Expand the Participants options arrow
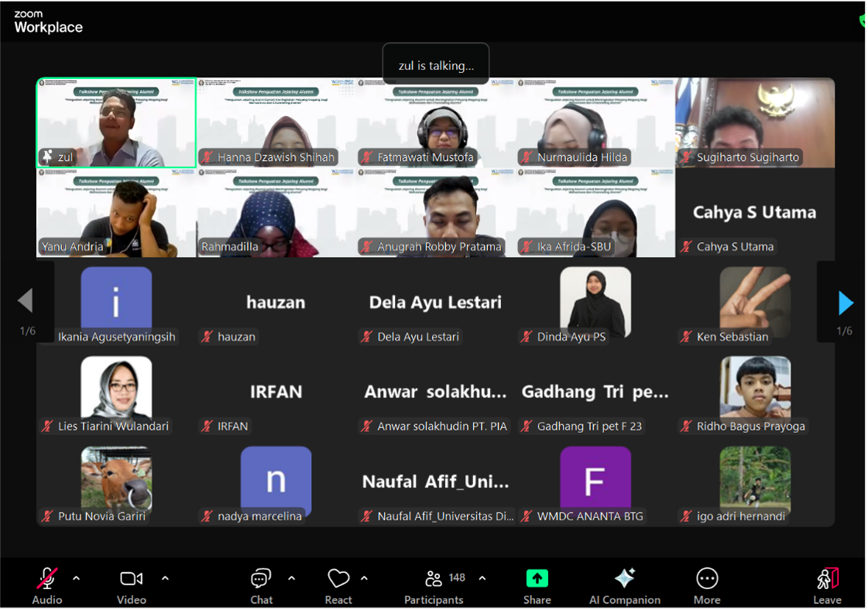The image size is (868, 610). (x=482, y=578)
